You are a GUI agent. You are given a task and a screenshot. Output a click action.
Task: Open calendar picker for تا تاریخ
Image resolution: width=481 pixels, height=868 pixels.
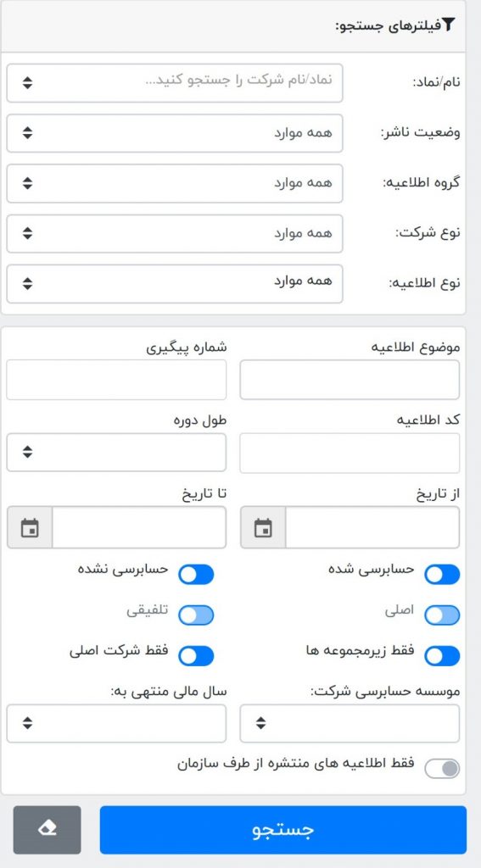tap(30, 527)
